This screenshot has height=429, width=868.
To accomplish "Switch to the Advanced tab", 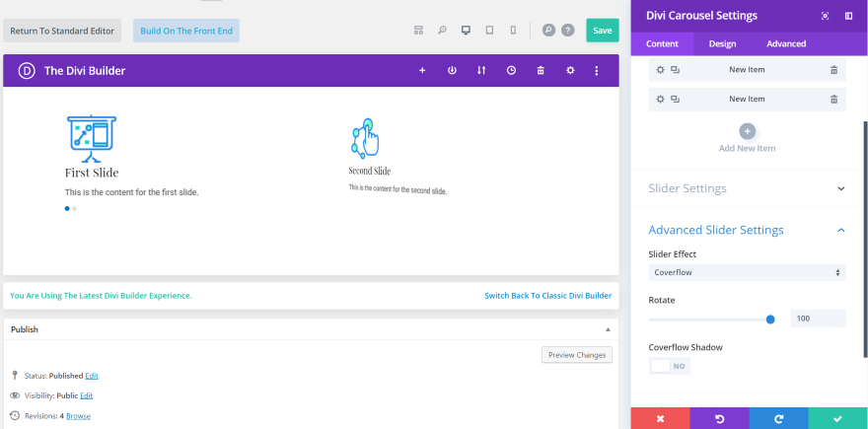I will [x=786, y=43].
